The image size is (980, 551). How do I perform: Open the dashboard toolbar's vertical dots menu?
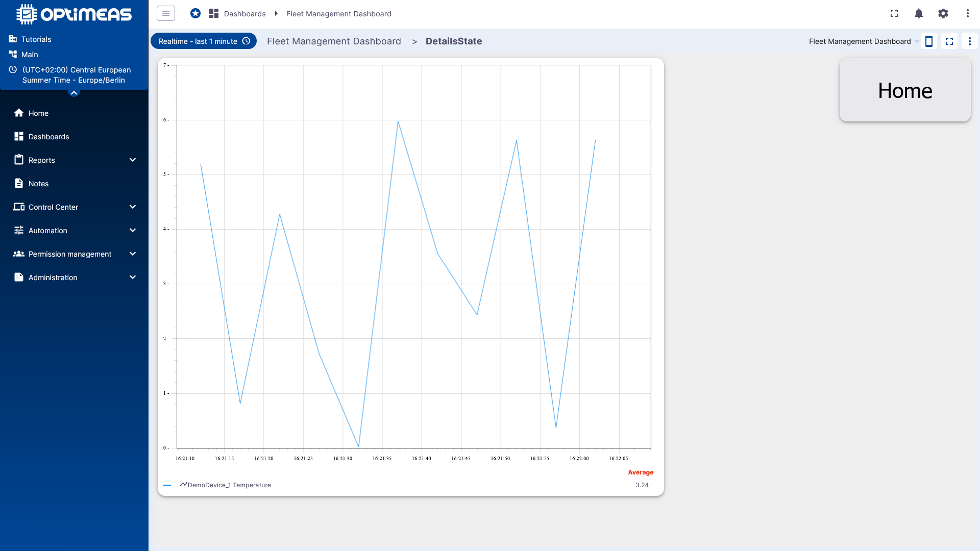[970, 41]
